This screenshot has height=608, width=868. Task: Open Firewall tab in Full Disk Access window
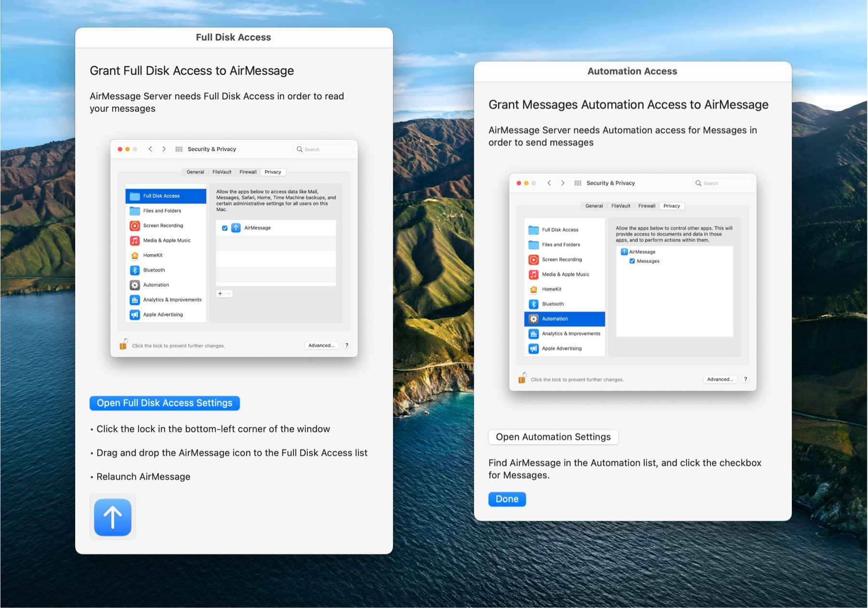click(x=248, y=172)
